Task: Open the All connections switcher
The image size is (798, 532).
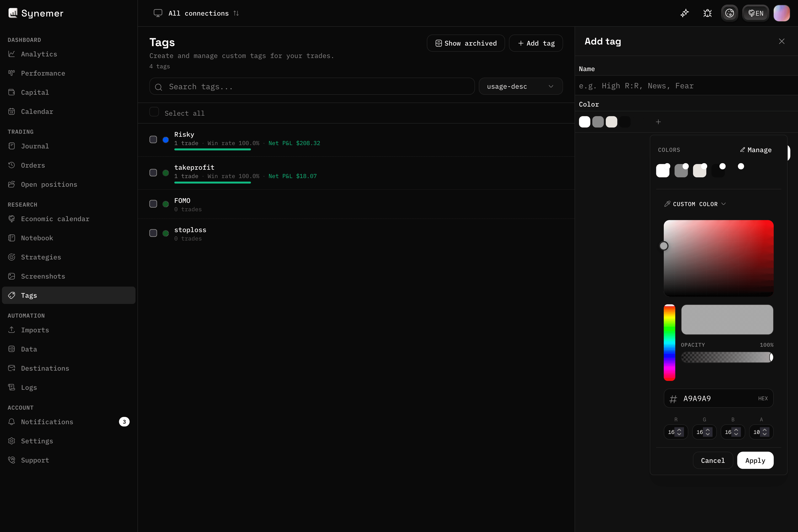Action: [x=196, y=13]
